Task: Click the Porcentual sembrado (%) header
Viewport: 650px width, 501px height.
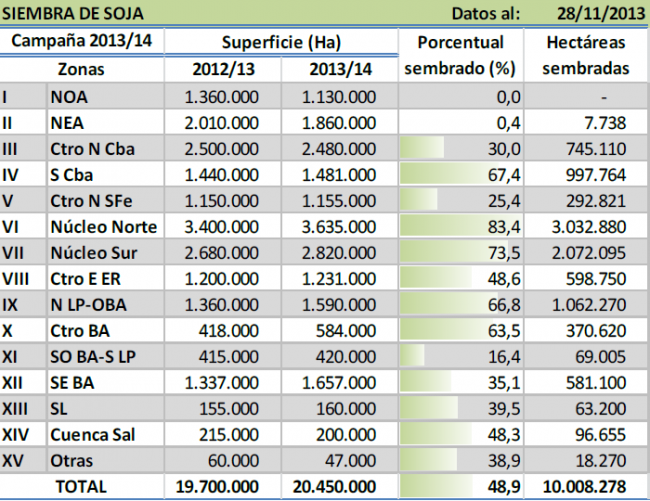Action: click(x=460, y=56)
